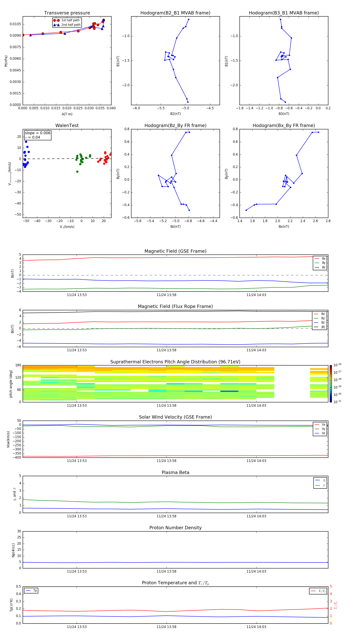
Task: Click the 'A(T·m)' axis label
Action: click(67, 114)
